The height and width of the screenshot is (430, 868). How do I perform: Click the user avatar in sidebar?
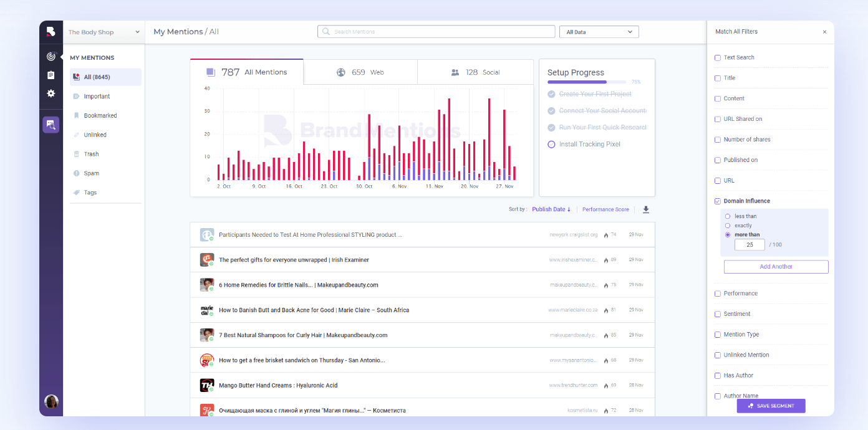pyautogui.click(x=51, y=401)
